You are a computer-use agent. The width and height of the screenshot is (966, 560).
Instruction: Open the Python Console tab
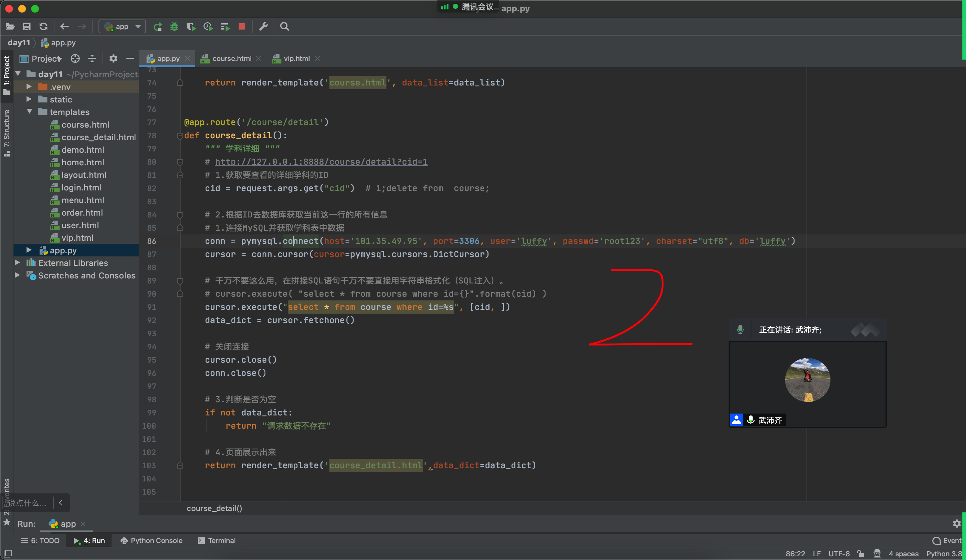coord(152,541)
